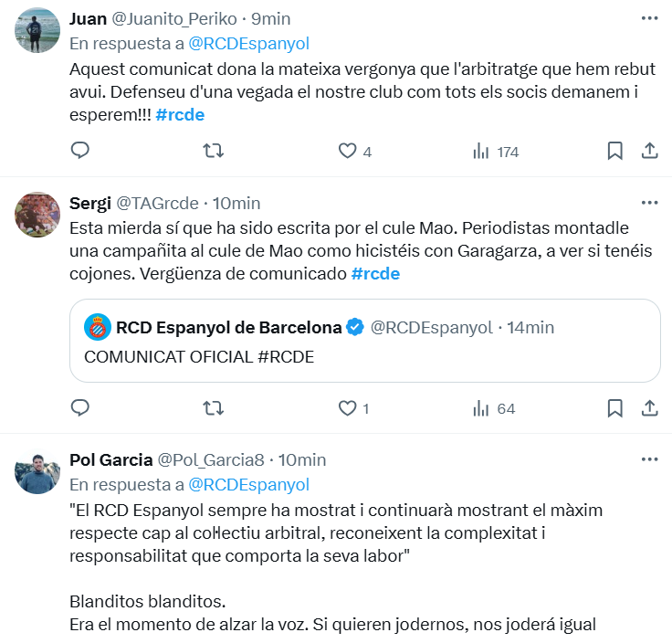
Task: Share Sergi's tweet
Action: [x=649, y=408]
